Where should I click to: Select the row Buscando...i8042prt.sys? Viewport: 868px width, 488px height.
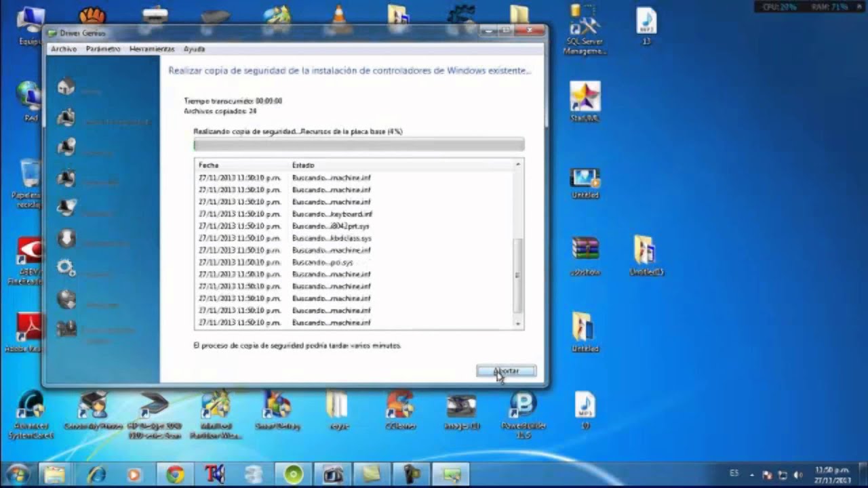tap(353, 226)
